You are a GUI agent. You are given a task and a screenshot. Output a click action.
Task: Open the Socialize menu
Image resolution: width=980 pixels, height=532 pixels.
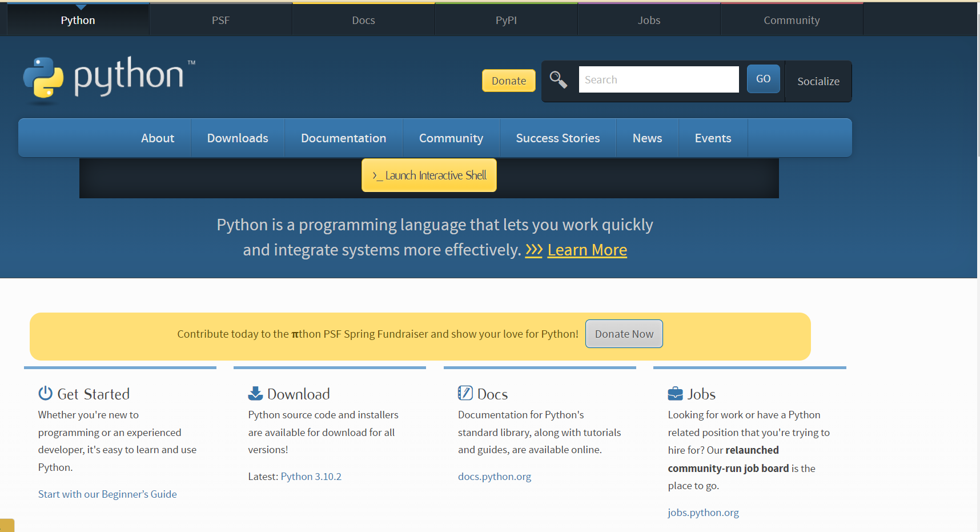point(818,81)
